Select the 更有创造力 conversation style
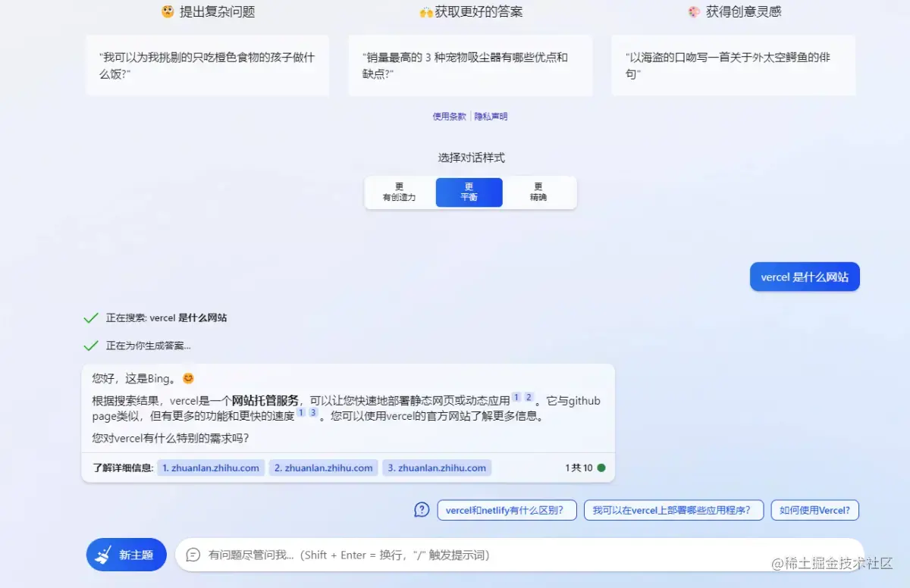The height and width of the screenshot is (588, 910). [400, 192]
